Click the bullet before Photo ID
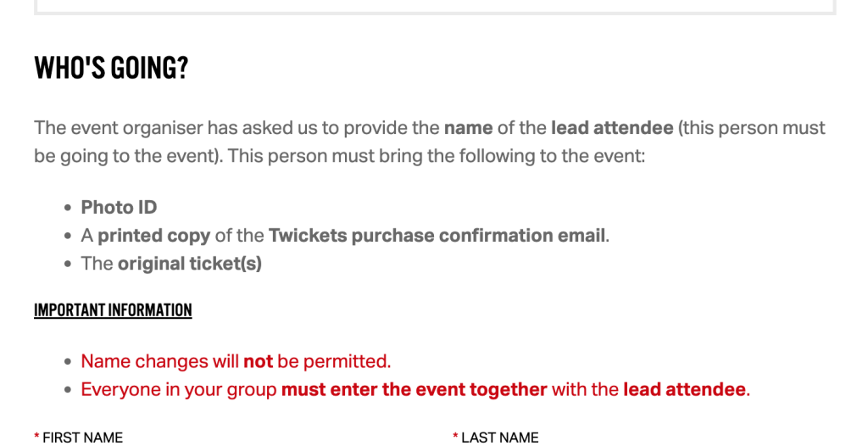868x446 pixels. pos(68,209)
